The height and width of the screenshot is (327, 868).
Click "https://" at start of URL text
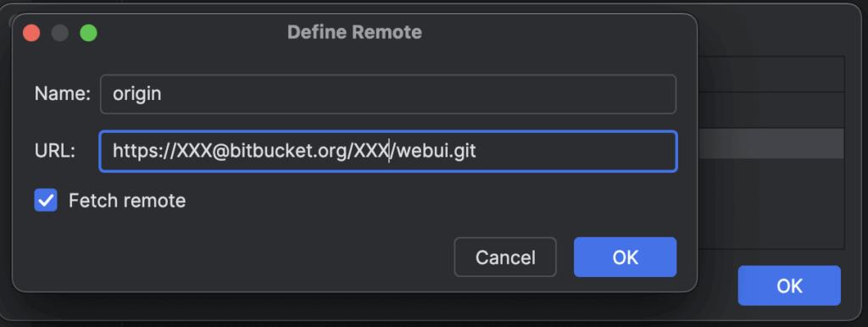[x=144, y=151]
